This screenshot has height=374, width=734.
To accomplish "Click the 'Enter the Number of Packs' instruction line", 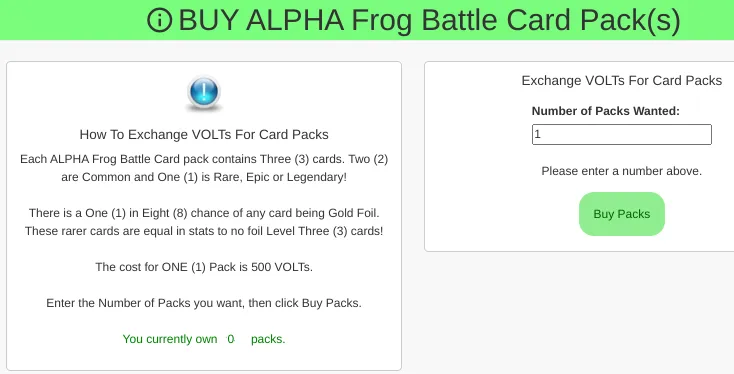I will click(x=204, y=303).
